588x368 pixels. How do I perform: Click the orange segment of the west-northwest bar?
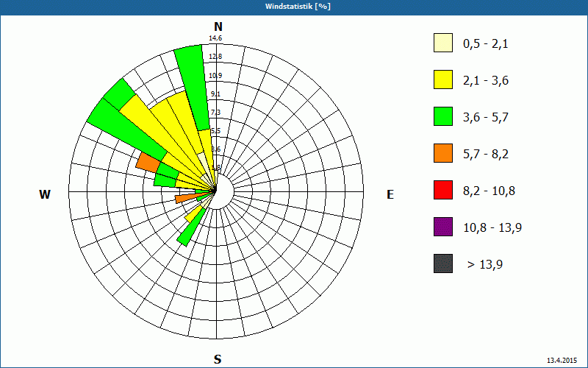[x=148, y=163]
